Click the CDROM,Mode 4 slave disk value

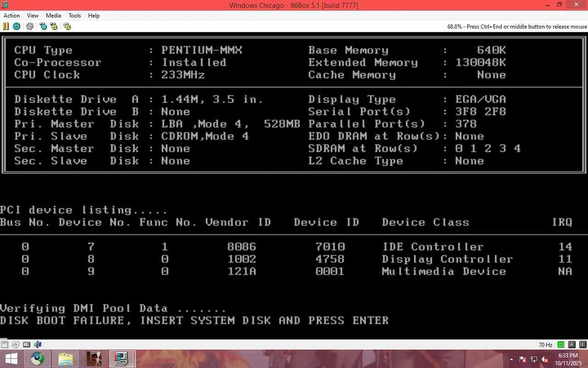[x=205, y=137]
